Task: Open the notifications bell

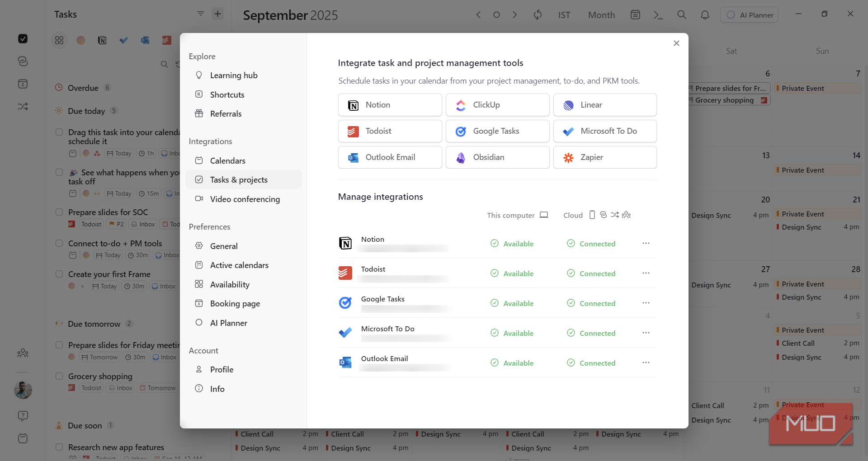Action: pos(705,15)
